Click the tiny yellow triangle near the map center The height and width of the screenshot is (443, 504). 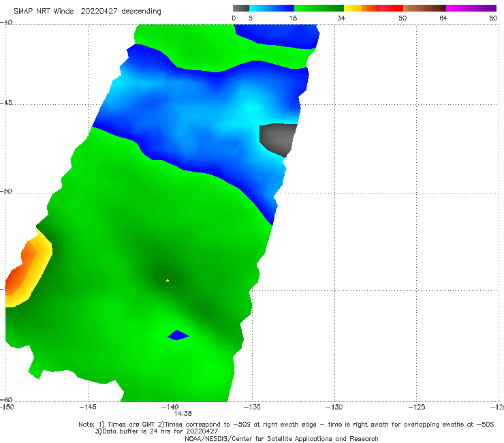tap(168, 280)
